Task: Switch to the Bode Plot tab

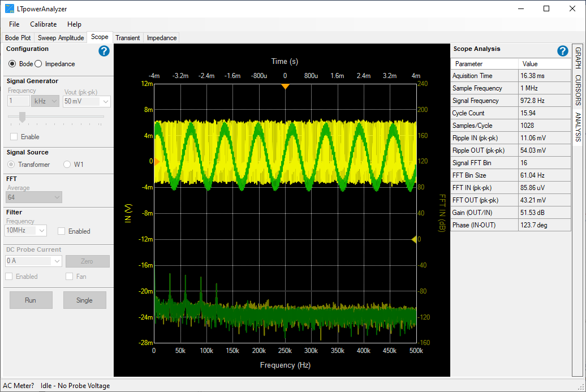Action: [18, 38]
